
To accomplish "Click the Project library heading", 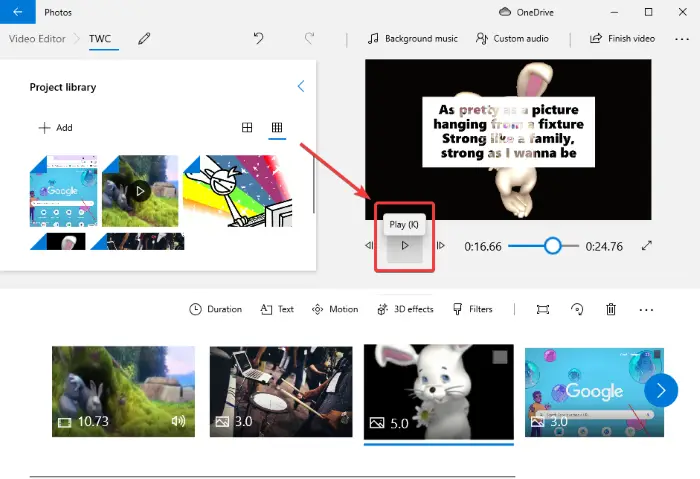I will click(x=63, y=87).
